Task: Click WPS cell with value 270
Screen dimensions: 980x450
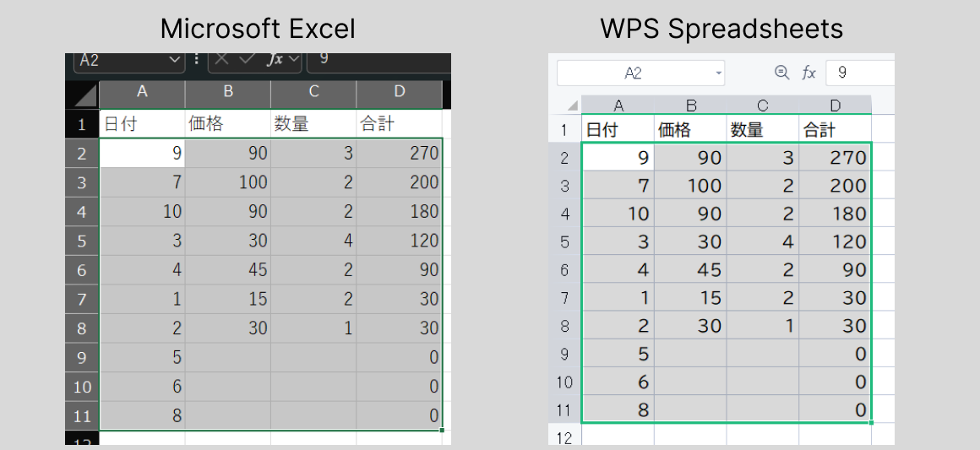Action: (836, 158)
